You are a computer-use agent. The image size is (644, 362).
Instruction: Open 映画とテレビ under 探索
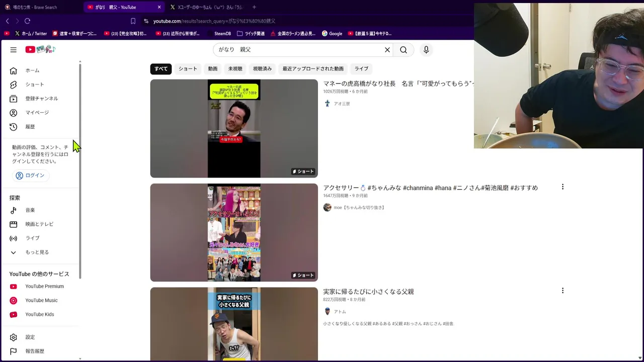[x=41, y=224]
